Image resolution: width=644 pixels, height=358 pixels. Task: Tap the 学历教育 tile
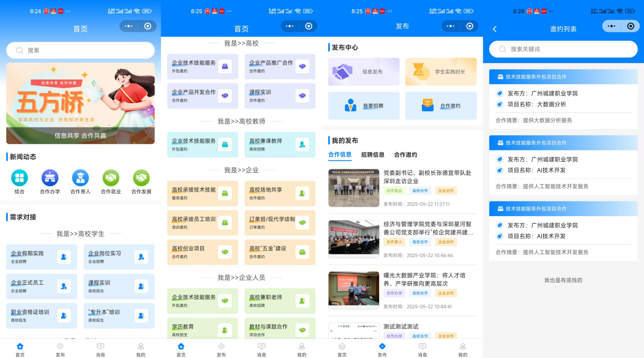(202, 330)
